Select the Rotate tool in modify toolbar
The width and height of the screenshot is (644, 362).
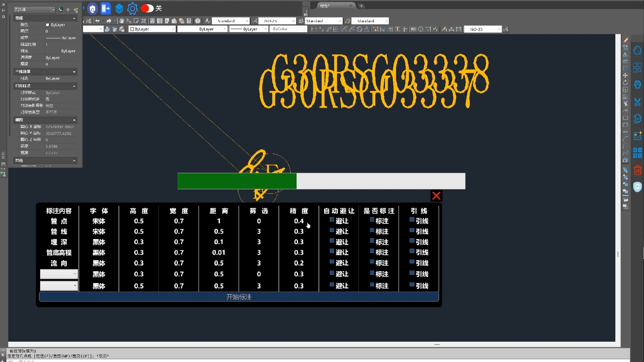[625, 83]
